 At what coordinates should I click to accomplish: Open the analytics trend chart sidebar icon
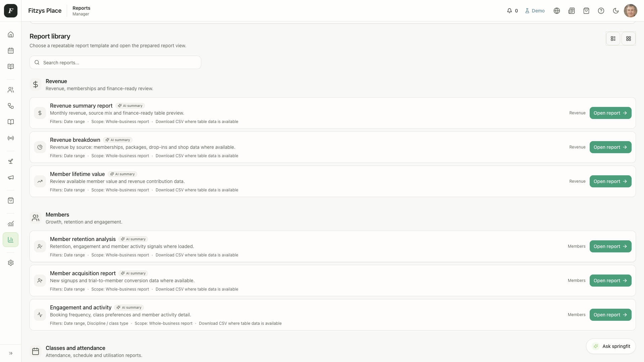(x=11, y=224)
